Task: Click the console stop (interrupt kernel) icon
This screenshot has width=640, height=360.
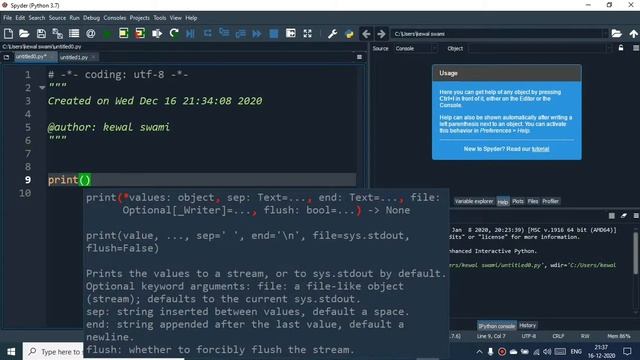Action: pos(611,216)
